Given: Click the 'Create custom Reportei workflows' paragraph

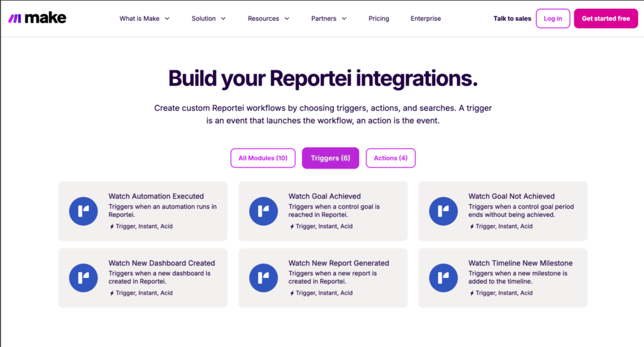Looking at the screenshot, I should click(x=323, y=114).
